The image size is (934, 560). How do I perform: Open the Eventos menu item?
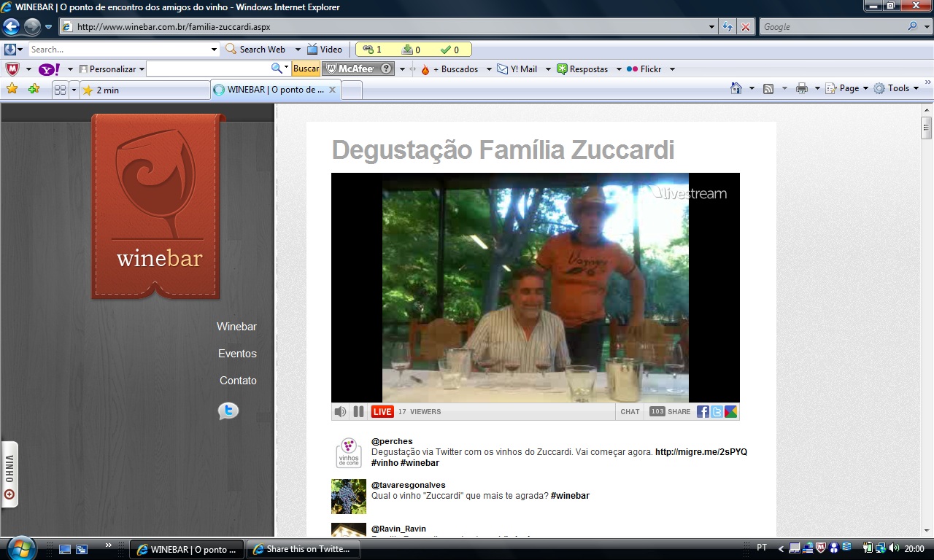point(237,354)
